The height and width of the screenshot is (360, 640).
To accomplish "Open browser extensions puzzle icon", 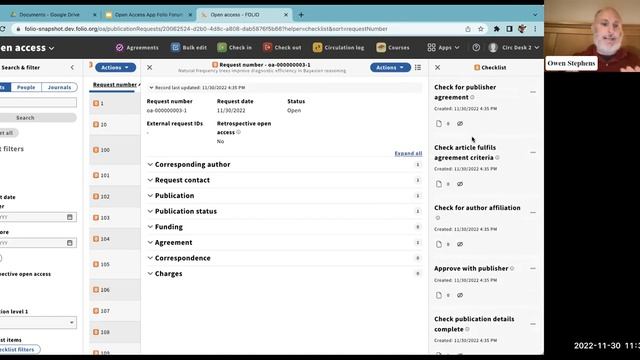I will point(496,29).
